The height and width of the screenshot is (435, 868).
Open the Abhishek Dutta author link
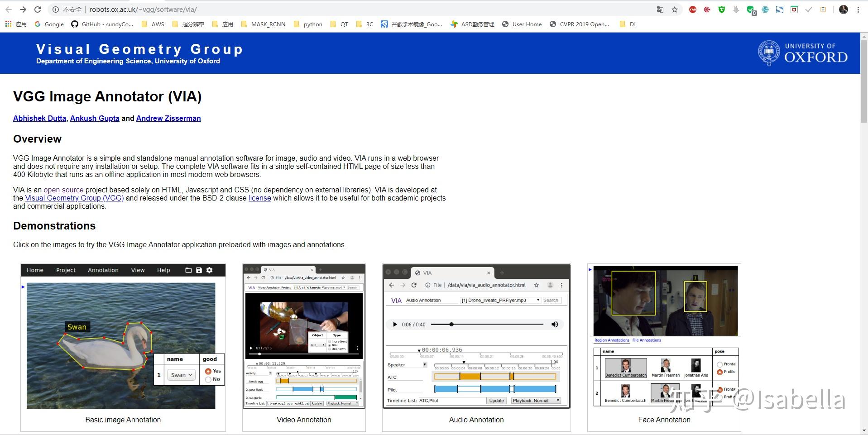39,118
